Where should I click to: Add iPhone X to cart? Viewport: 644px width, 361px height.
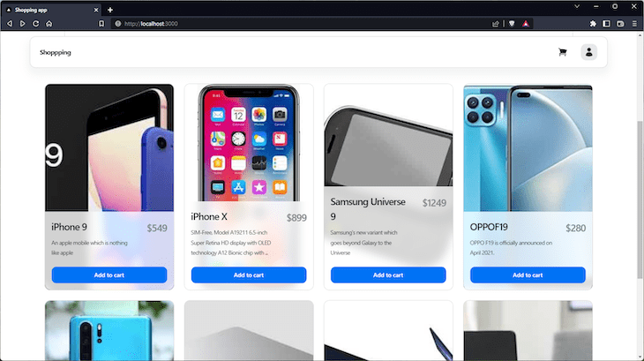(x=249, y=275)
